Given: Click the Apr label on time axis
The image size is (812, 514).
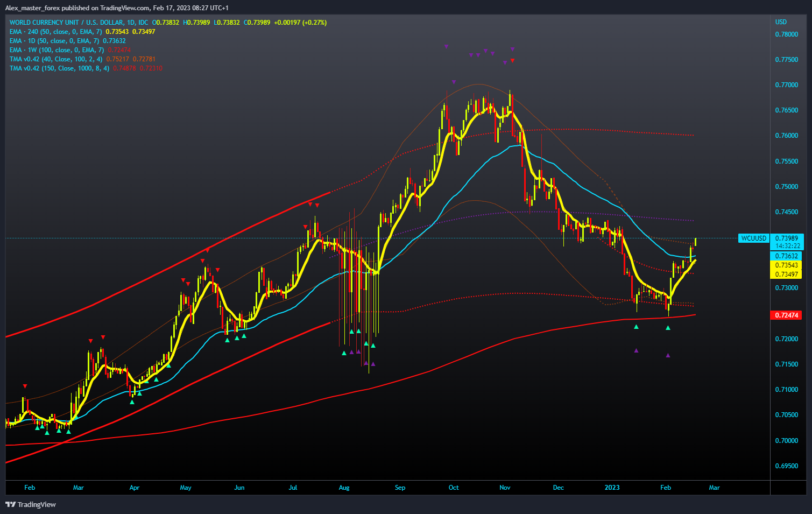Looking at the screenshot, I should coord(135,488).
